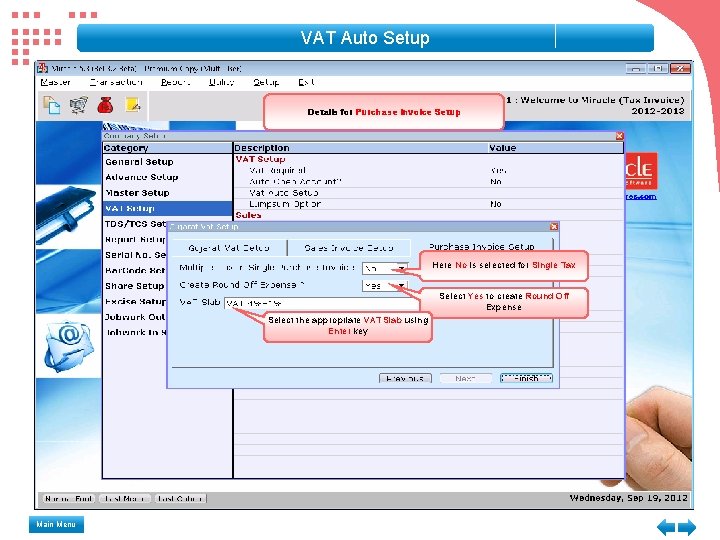This screenshot has width=720, height=540.
Task: Select General Setup category
Action: coord(139,162)
